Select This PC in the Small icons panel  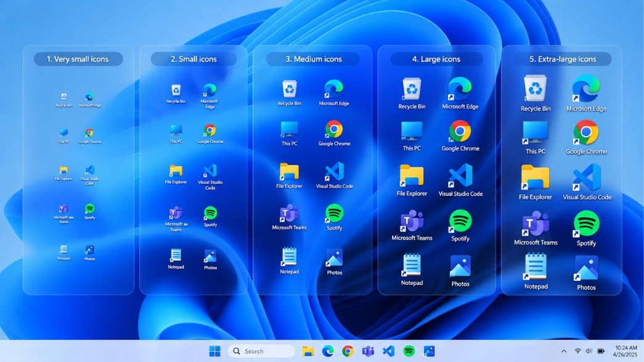tap(176, 134)
